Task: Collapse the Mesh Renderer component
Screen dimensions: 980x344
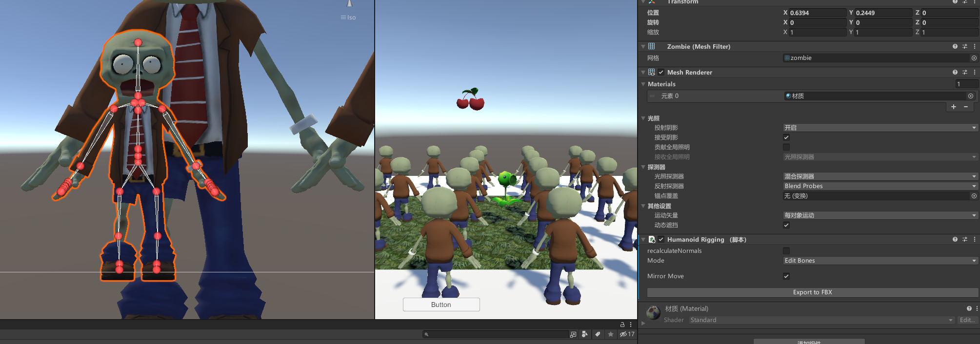Action: coord(643,72)
